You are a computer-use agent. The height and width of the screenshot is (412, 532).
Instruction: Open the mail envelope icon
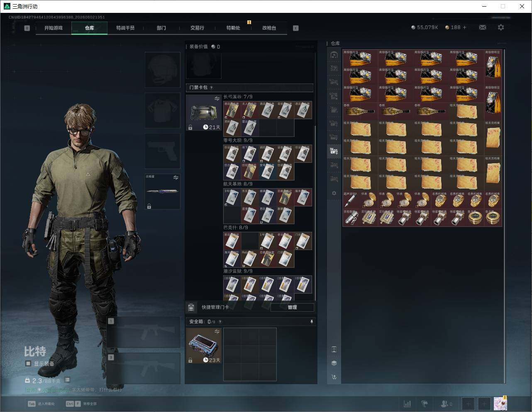pyautogui.click(x=482, y=27)
